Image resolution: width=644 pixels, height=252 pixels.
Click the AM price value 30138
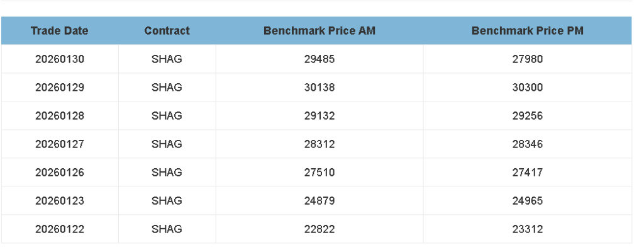[319, 88]
